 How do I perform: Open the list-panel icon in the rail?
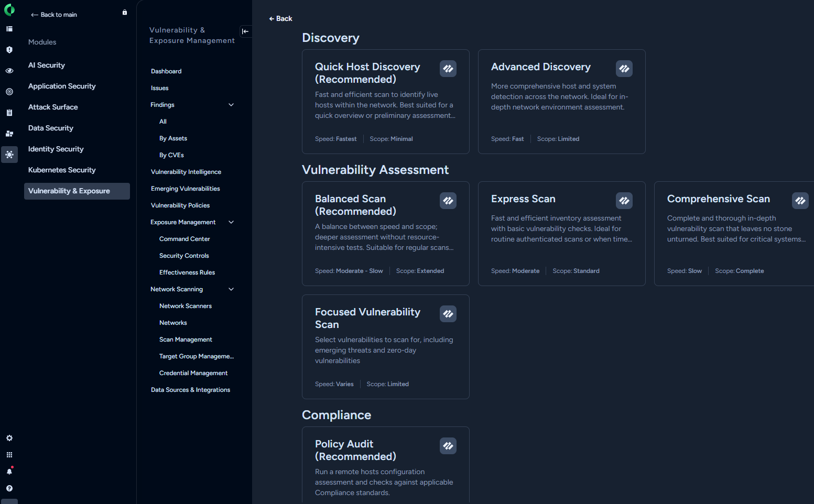9,29
